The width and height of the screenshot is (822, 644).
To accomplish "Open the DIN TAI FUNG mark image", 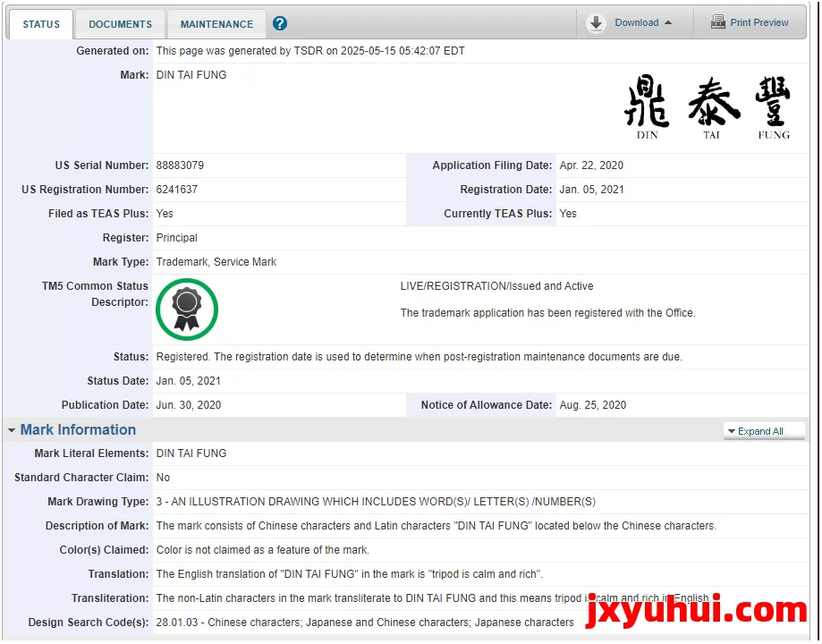I will pyautogui.click(x=708, y=107).
